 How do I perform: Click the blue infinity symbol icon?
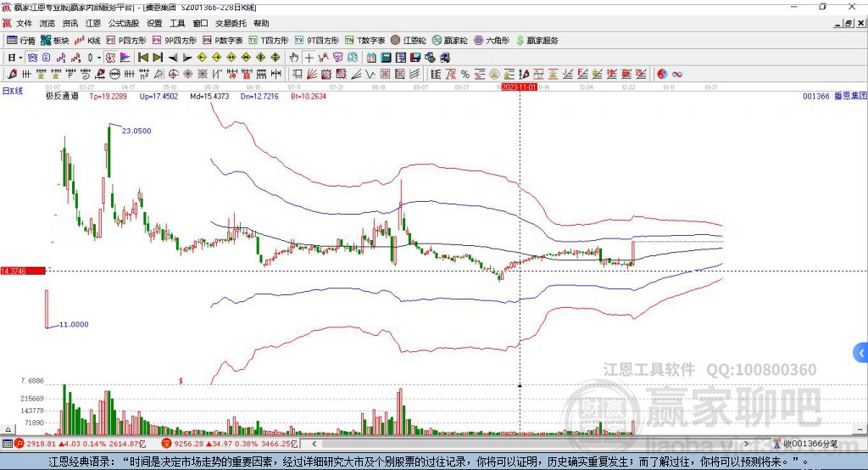pyautogui.click(x=677, y=75)
